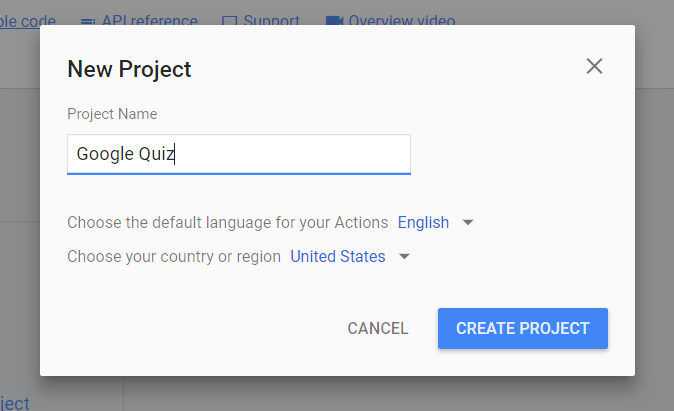Cancel the new project dialog
The image size is (674, 411).
tap(378, 328)
